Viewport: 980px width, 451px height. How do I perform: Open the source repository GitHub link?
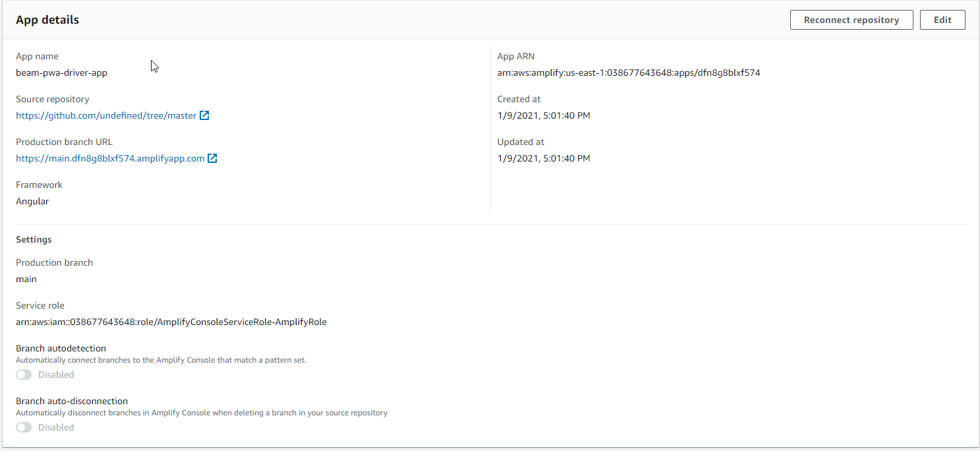(x=105, y=115)
